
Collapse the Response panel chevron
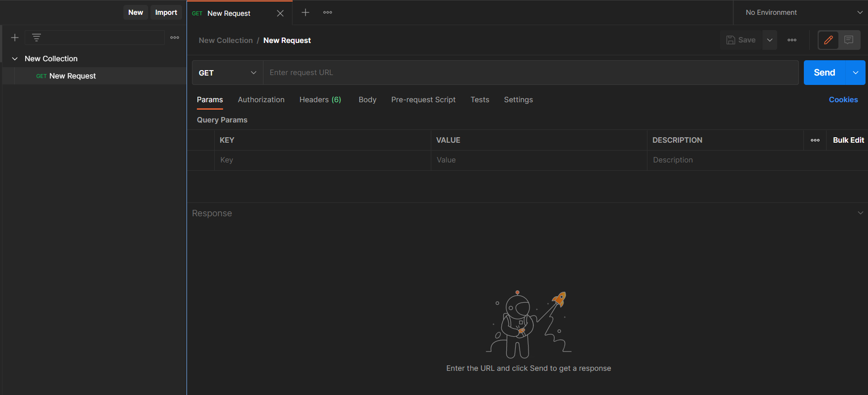click(x=861, y=213)
